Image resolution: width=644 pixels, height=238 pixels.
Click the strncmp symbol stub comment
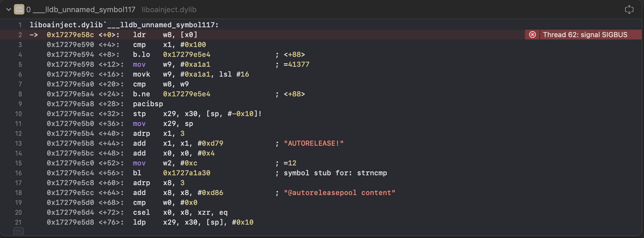coord(335,173)
